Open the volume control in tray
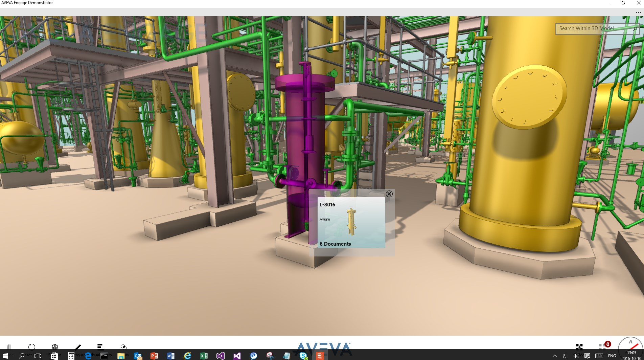Screen dimensions: 644x360 pos(576,356)
